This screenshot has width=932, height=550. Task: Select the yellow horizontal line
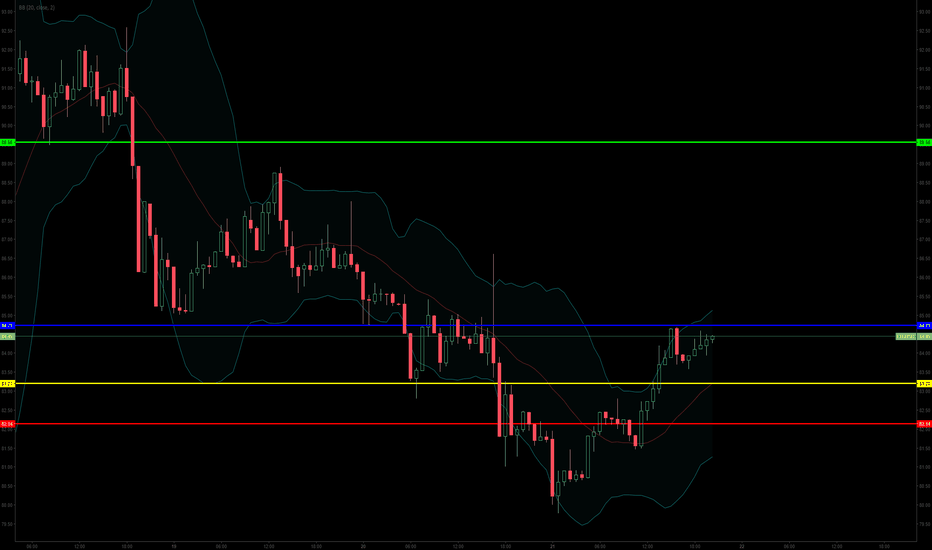(466, 384)
